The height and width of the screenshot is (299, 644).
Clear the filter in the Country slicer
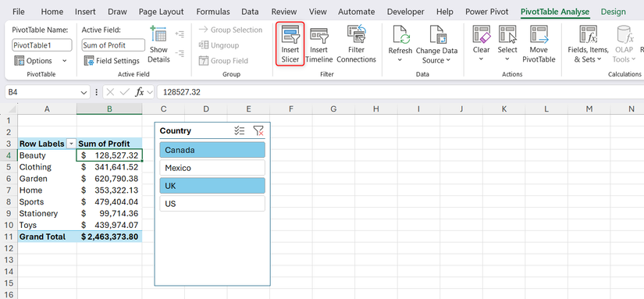point(258,131)
